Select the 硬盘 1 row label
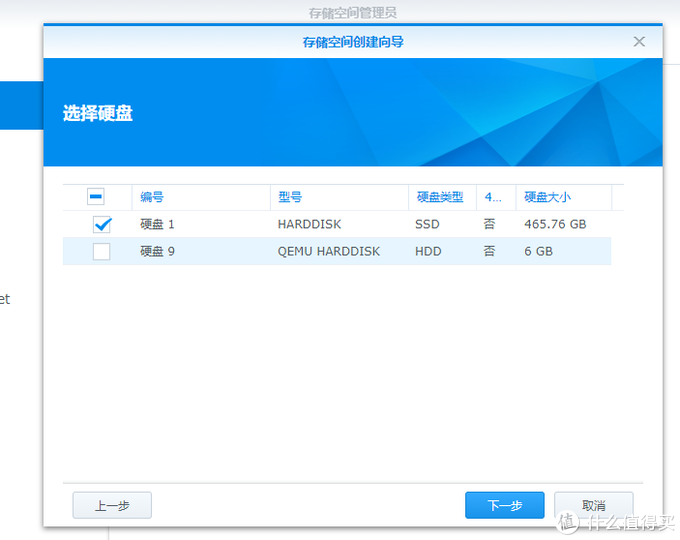Screen dimensions: 680x540 [157, 224]
